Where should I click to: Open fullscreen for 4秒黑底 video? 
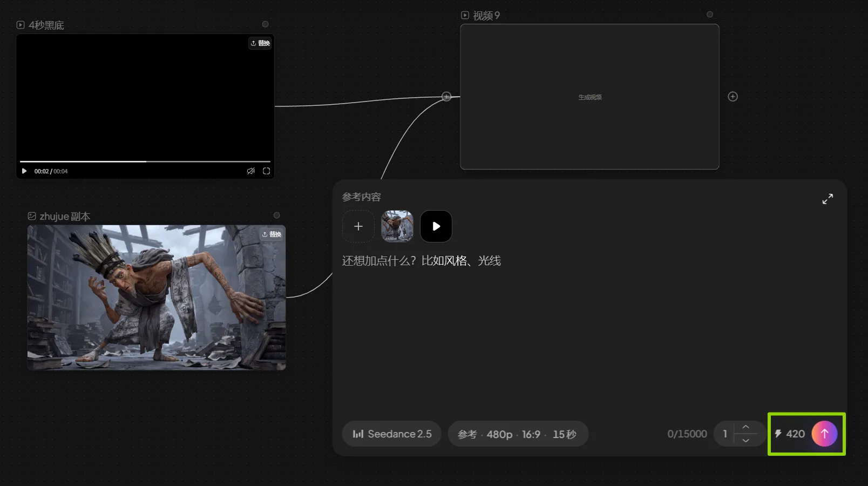coord(266,171)
